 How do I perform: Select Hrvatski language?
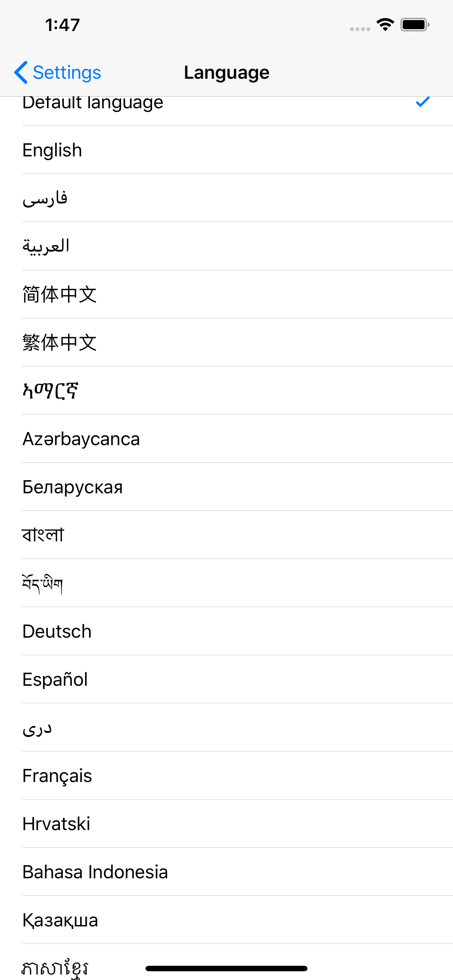56,824
